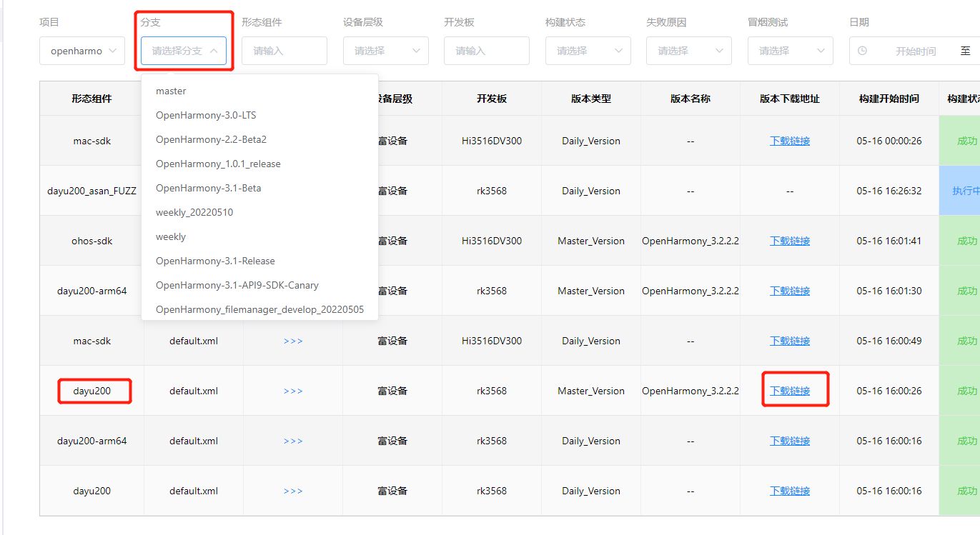Open the 设备层级 select dropdown
This screenshot has width=980, height=535.
(x=386, y=51)
